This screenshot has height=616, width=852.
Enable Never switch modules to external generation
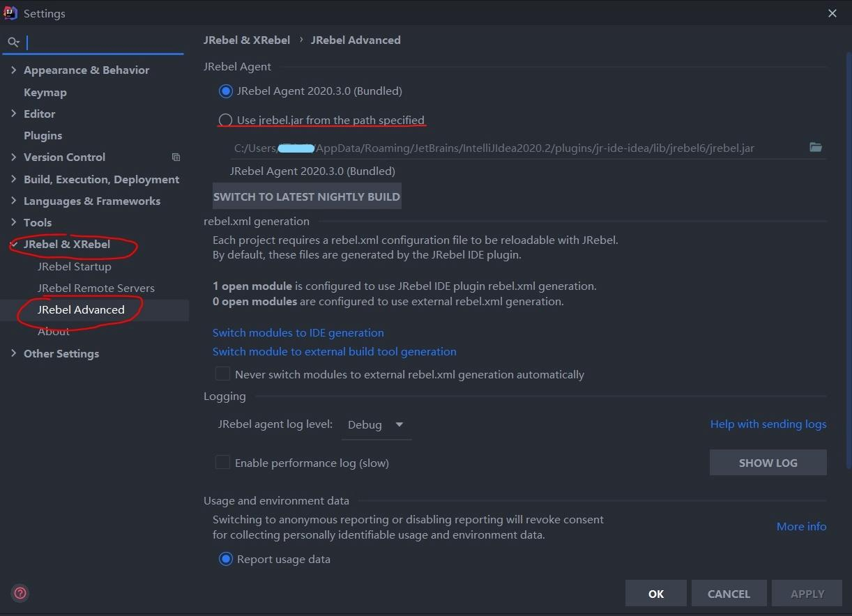point(222,374)
